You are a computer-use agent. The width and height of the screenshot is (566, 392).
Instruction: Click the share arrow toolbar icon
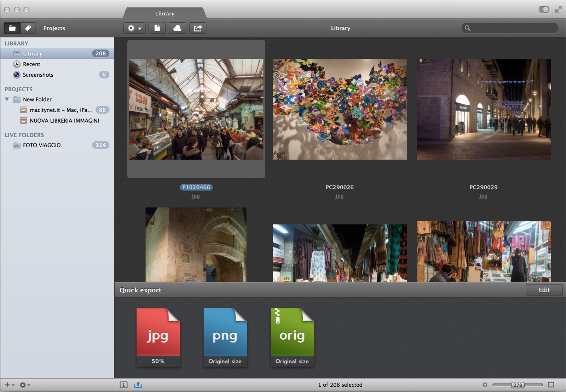click(198, 28)
